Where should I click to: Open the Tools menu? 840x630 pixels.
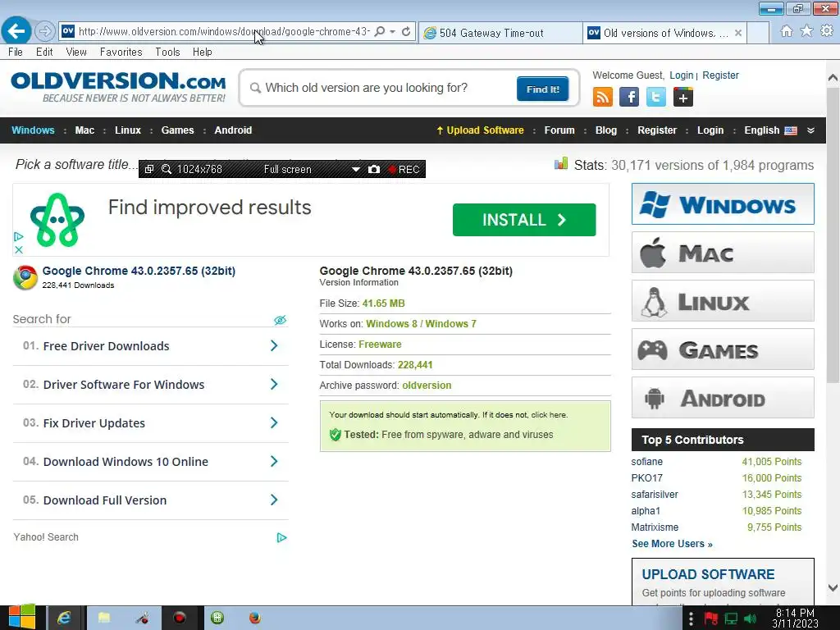[167, 52]
